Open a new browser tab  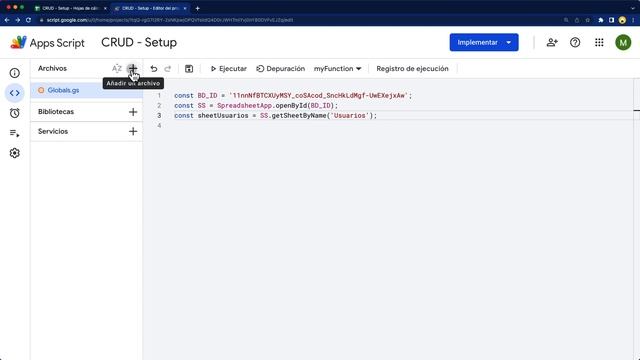pyautogui.click(x=198, y=8)
